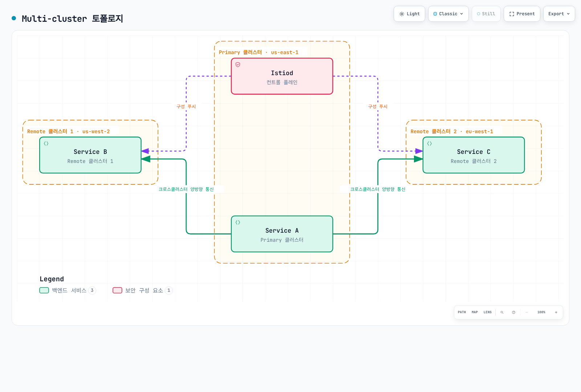This screenshot has width=581, height=392.
Task: Open the Classic style dropdown
Action: [448, 14]
